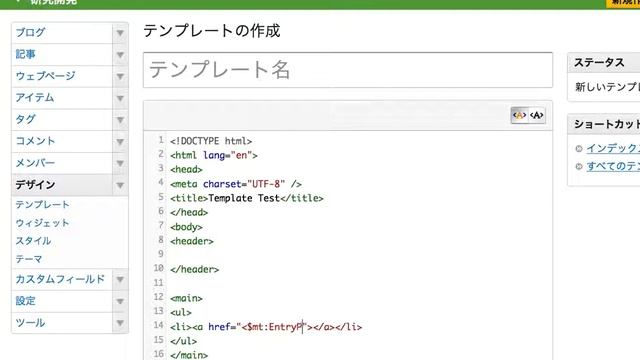This screenshot has height=360, width=640.
Task: Expand the タグ dropdown arrow
Action: [120, 120]
